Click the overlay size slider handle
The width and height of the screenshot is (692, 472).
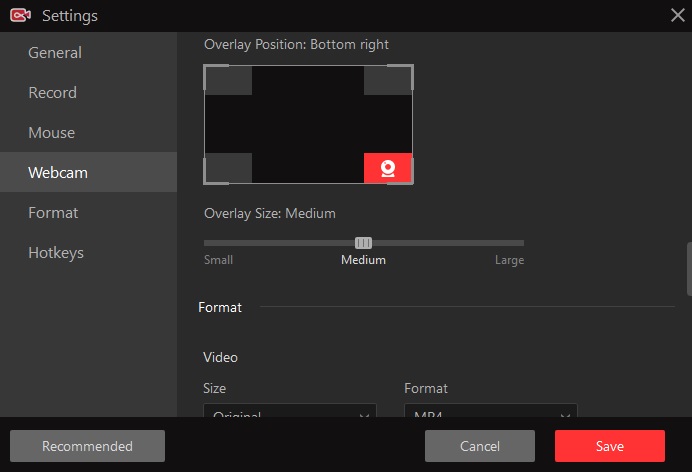tap(363, 243)
